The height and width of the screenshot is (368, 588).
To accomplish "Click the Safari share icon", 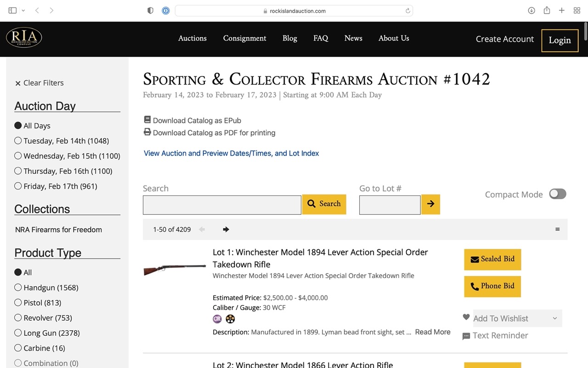I will click(547, 11).
